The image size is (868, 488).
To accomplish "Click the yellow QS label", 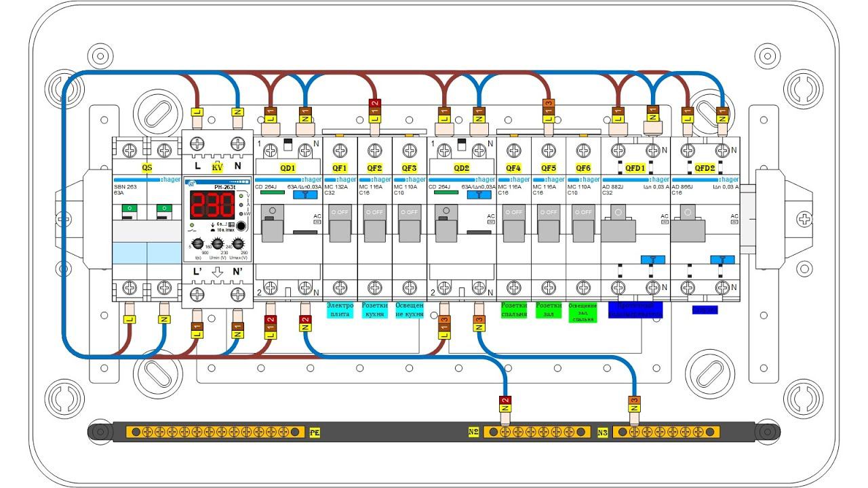I will [146, 167].
